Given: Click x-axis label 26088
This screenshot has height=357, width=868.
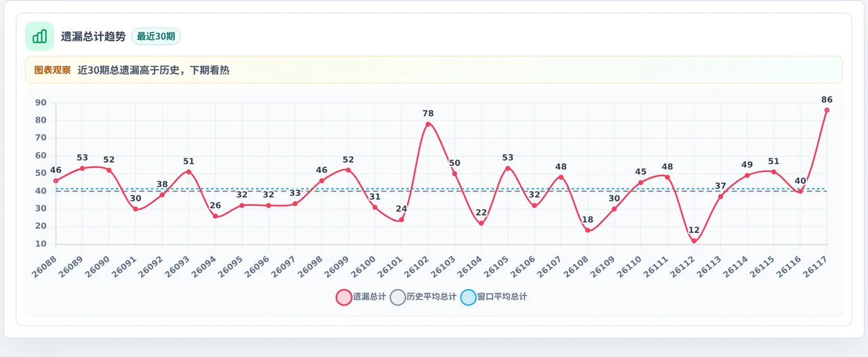Looking at the screenshot, I should coord(44,264).
